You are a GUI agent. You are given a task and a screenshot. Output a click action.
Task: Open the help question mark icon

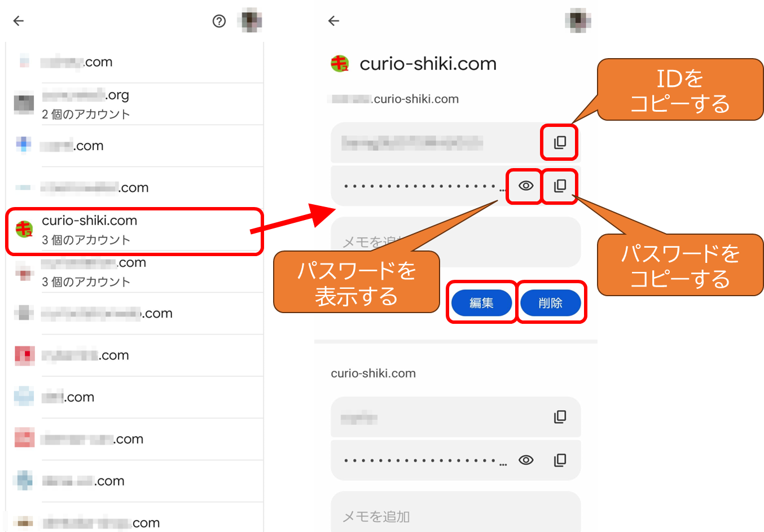219,21
